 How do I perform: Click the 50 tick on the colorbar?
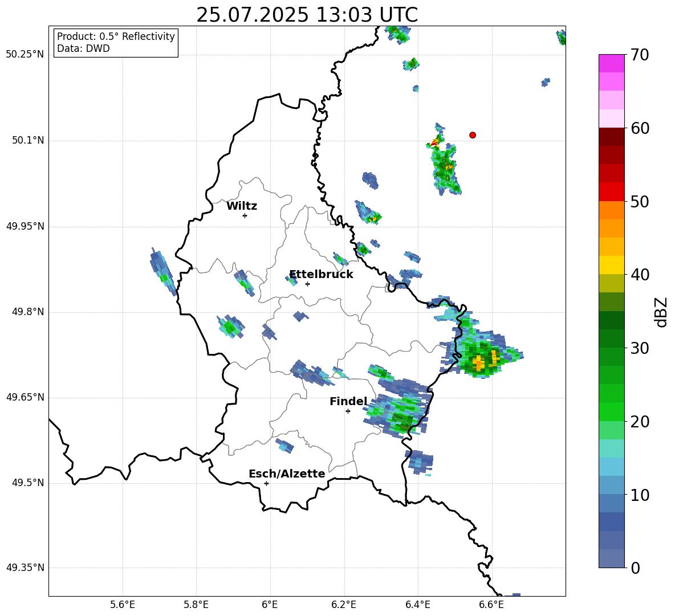640,202
